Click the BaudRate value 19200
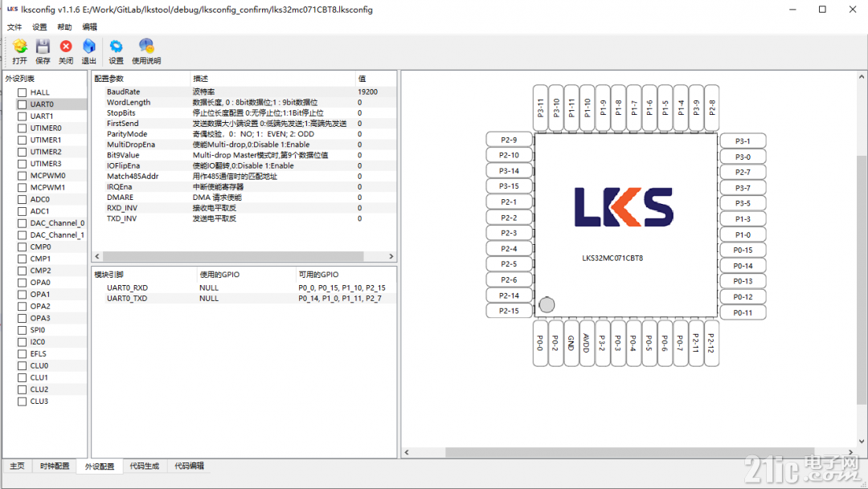 click(x=368, y=92)
